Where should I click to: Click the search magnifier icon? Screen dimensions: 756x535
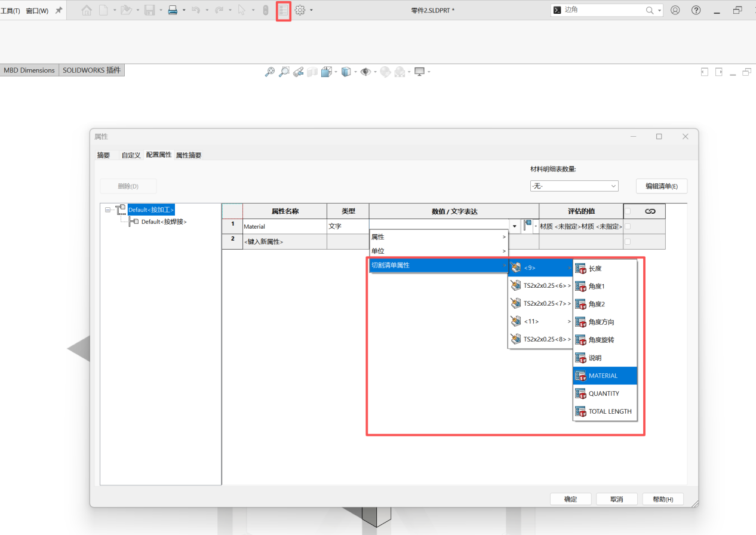click(650, 10)
